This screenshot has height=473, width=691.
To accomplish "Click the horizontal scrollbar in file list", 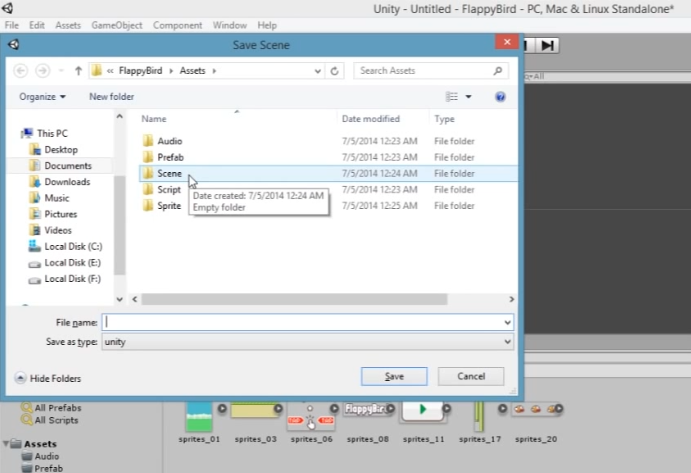I will [x=294, y=299].
